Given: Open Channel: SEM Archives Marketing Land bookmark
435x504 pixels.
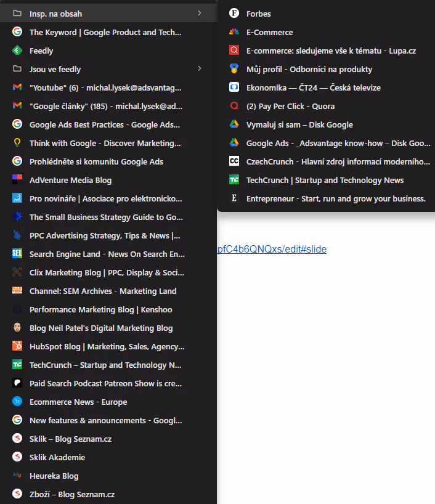Looking at the screenshot, I should coord(108,291).
